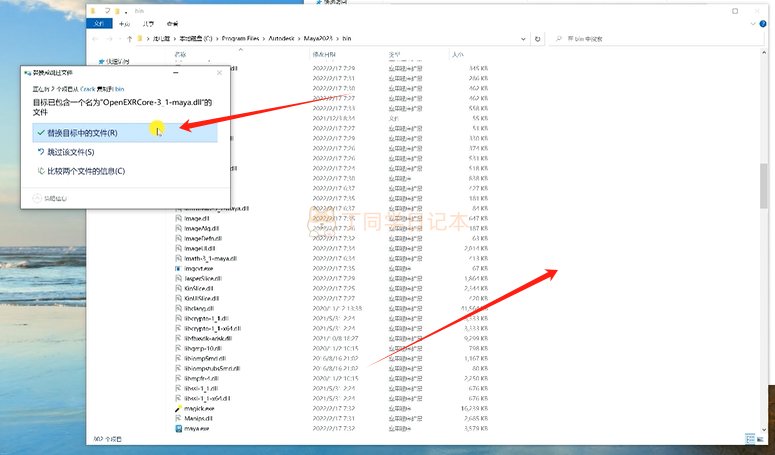The width and height of the screenshot is (775, 455).
Task: Click the refresh icon beside address bar
Action: click(x=539, y=38)
